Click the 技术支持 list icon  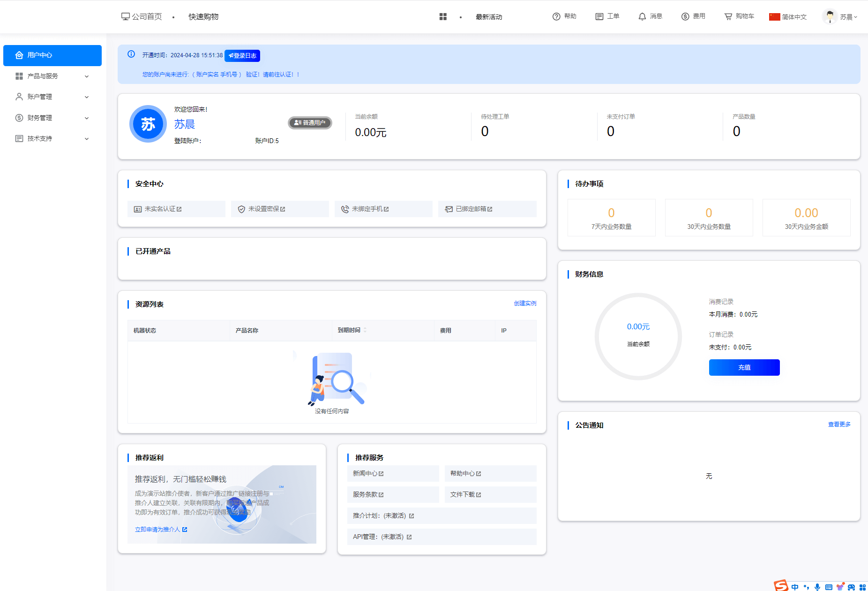19,138
